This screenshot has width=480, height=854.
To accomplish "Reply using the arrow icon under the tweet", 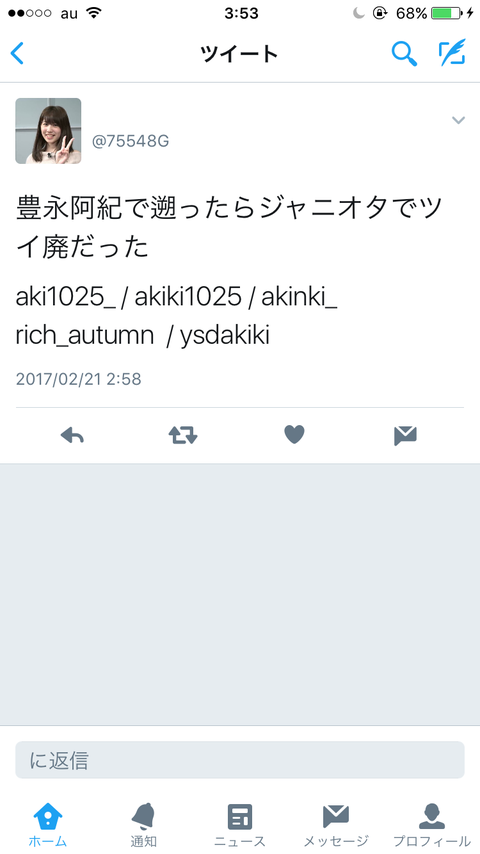I will (72, 435).
